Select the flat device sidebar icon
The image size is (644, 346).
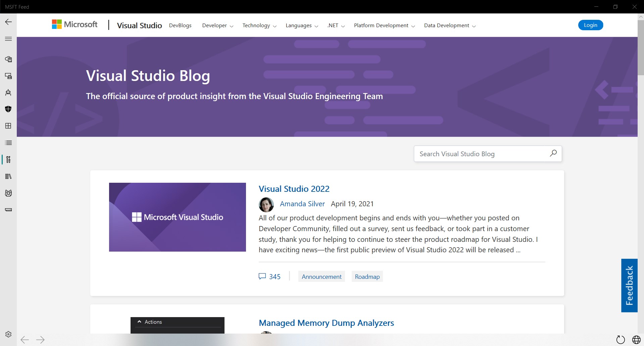pyautogui.click(x=8, y=210)
